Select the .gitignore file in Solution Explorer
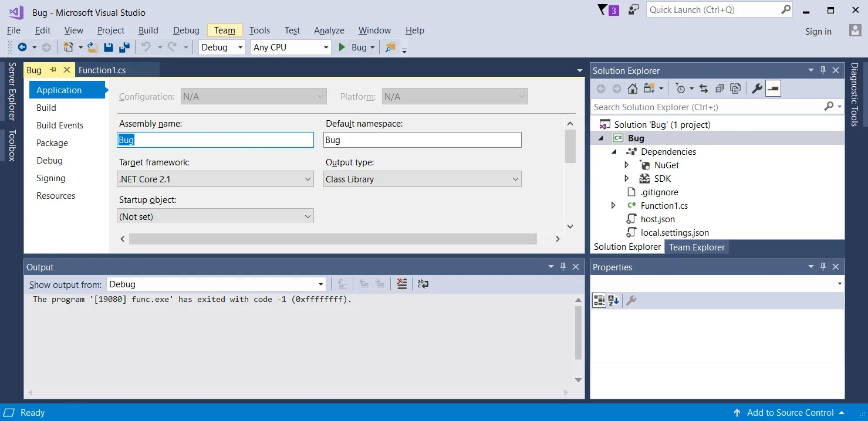868x421 pixels. click(x=659, y=192)
